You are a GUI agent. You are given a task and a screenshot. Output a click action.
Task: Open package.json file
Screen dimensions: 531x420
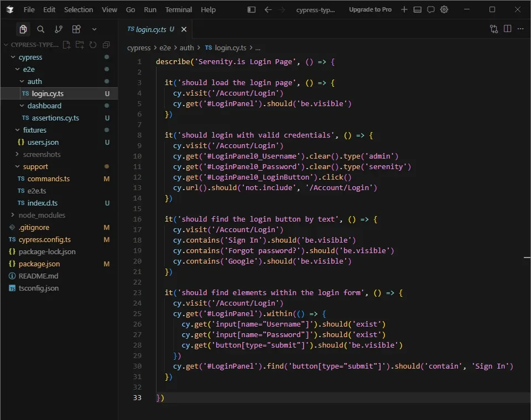(x=59, y=264)
